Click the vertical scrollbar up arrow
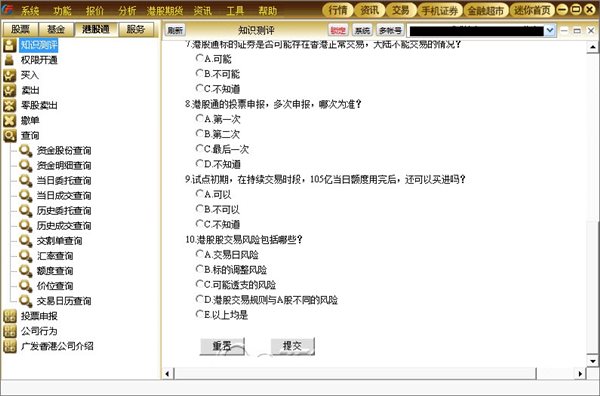 [593, 47]
